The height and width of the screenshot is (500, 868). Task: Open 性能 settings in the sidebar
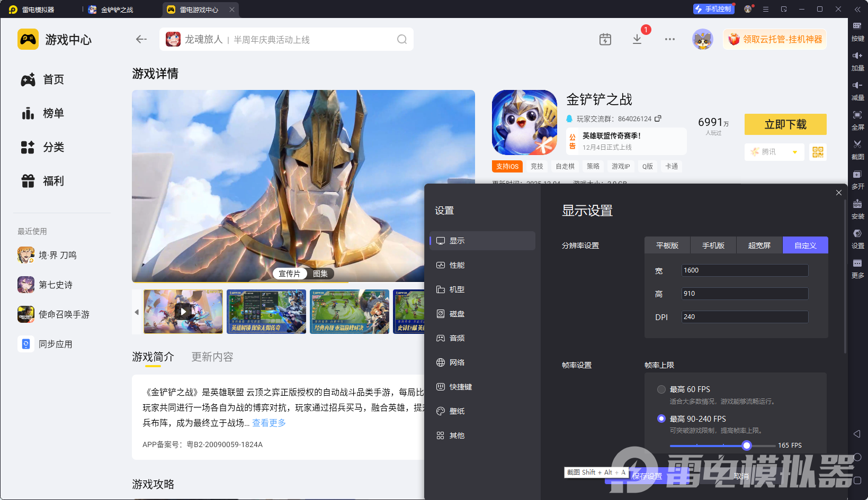point(457,265)
